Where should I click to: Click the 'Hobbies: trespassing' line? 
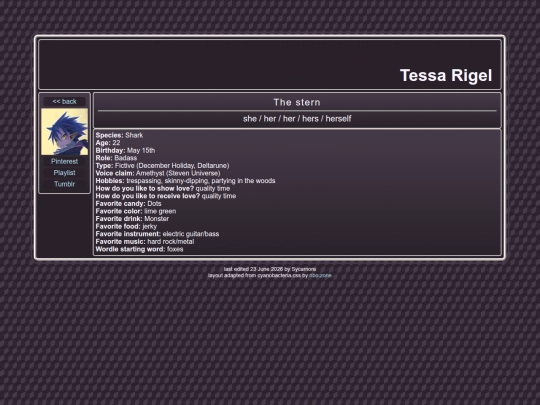(x=185, y=181)
